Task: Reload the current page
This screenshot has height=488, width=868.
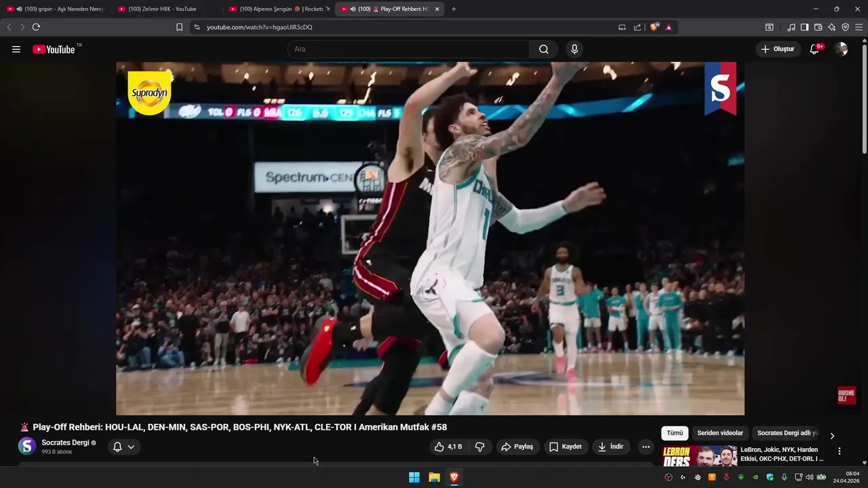Action: tap(36, 27)
